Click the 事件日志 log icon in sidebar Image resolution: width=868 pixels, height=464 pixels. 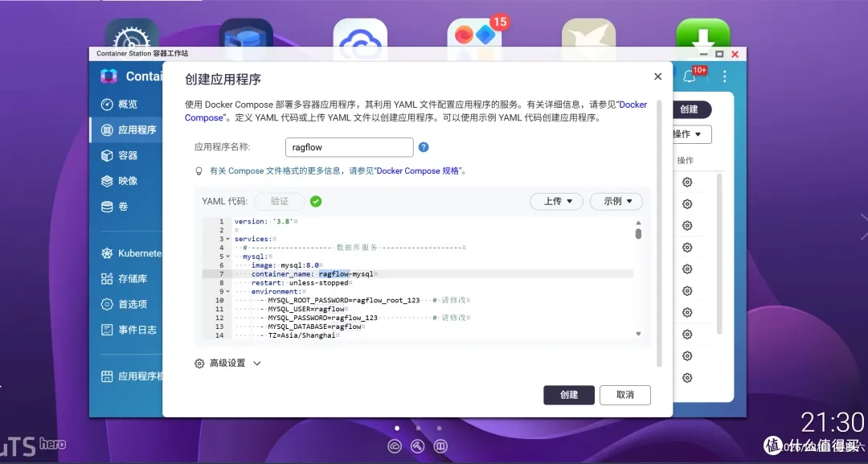pyautogui.click(x=107, y=330)
